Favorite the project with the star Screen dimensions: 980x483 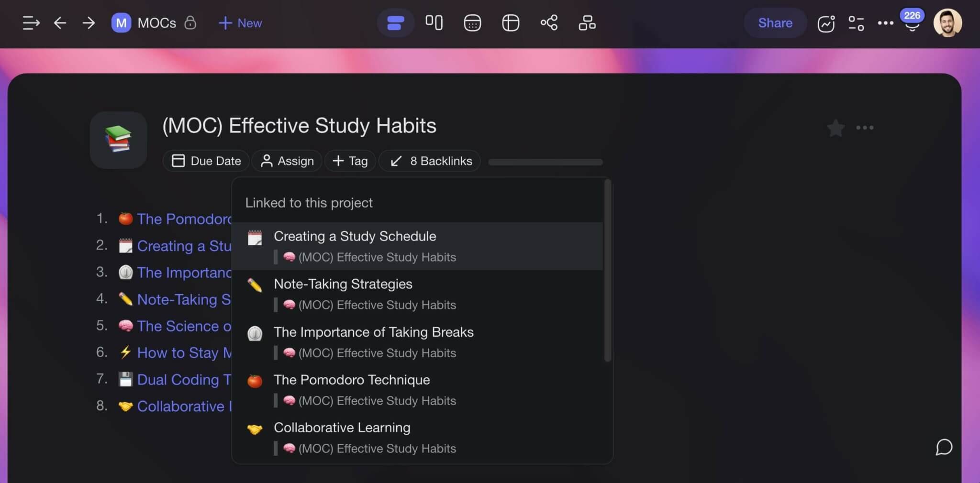point(835,128)
